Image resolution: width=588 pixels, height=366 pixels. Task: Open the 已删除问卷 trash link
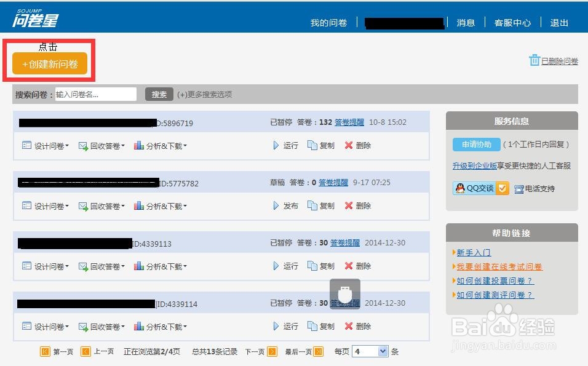click(x=560, y=61)
